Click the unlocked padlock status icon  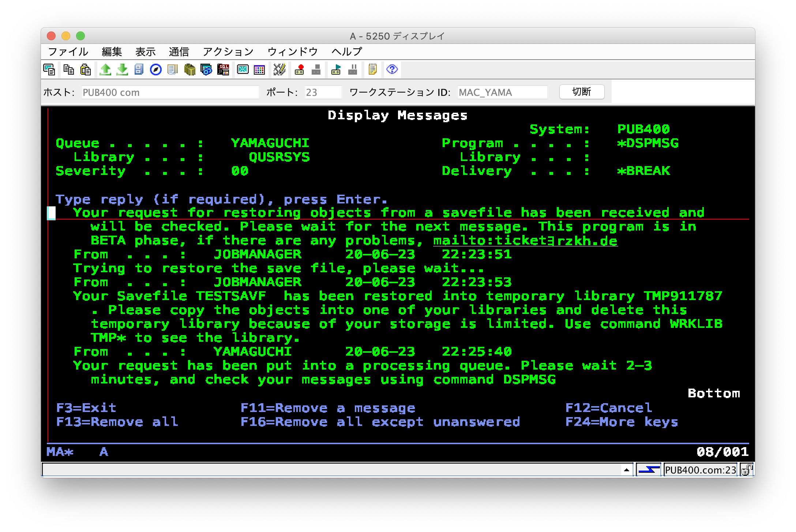(x=746, y=470)
